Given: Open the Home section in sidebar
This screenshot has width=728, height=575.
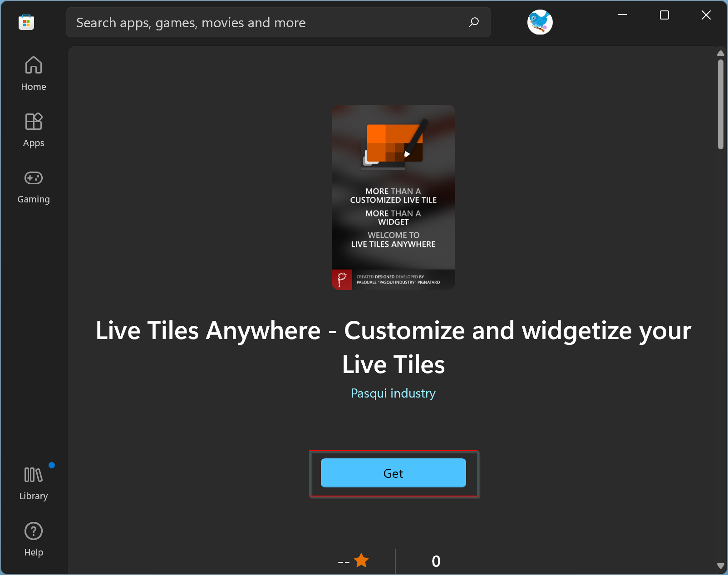Looking at the screenshot, I should click(x=34, y=74).
